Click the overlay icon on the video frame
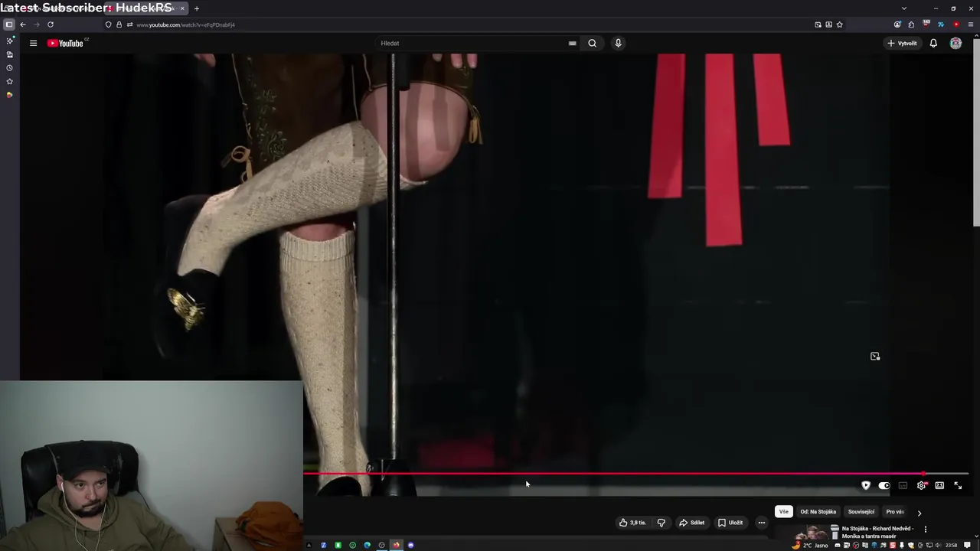 click(875, 356)
